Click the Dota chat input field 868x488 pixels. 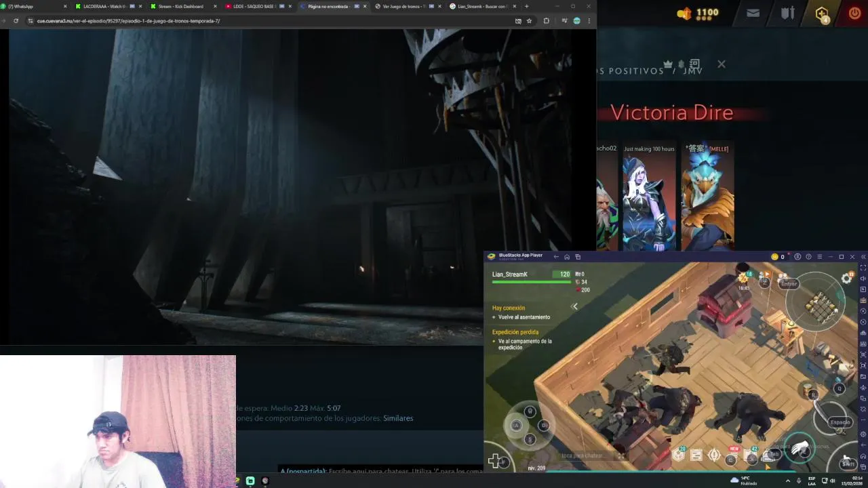pos(381,470)
